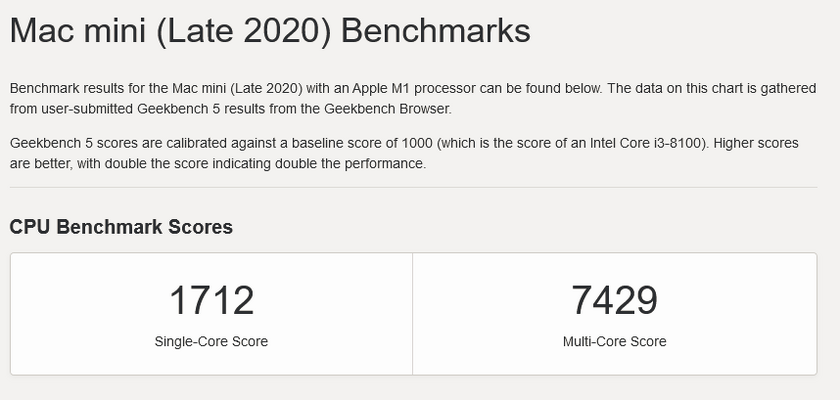The width and height of the screenshot is (840, 400).
Task: Click the Benchmark results for sentence start
Action: click(x=71, y=88)
